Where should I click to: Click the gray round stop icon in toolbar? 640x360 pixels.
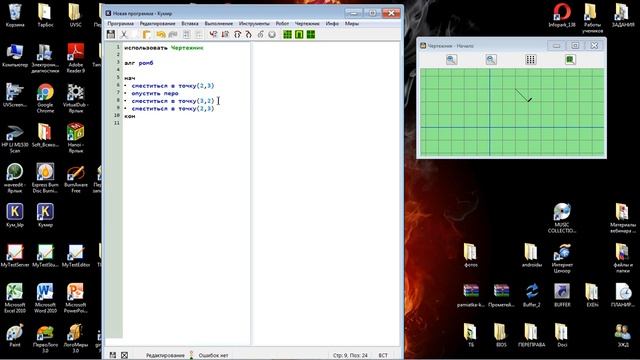point(272,35)
